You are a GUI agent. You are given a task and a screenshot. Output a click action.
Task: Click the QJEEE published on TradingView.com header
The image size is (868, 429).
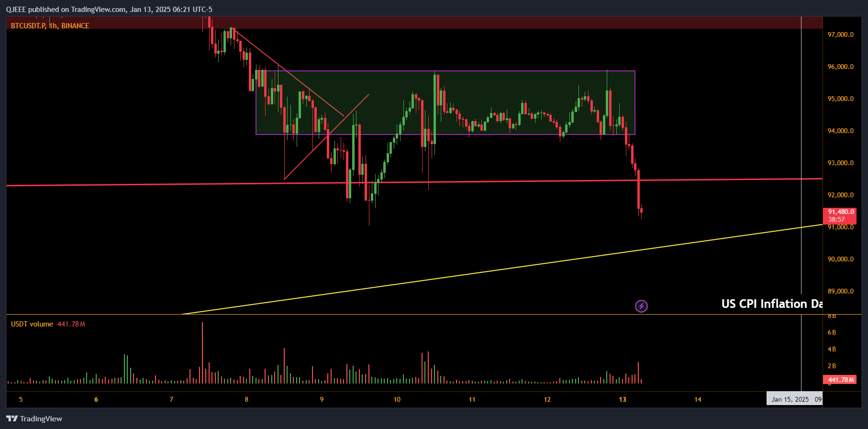click(x=109, y=9)
